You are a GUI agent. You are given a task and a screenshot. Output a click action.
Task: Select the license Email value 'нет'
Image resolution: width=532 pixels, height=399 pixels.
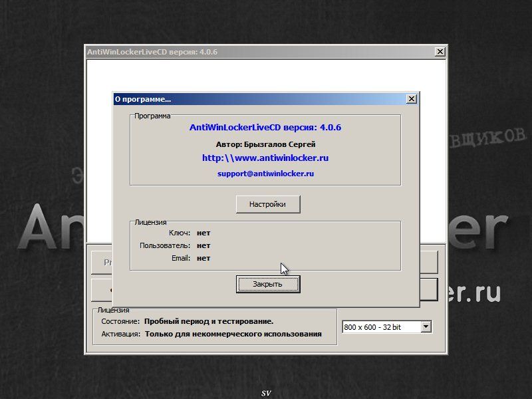tap(203, 258)
